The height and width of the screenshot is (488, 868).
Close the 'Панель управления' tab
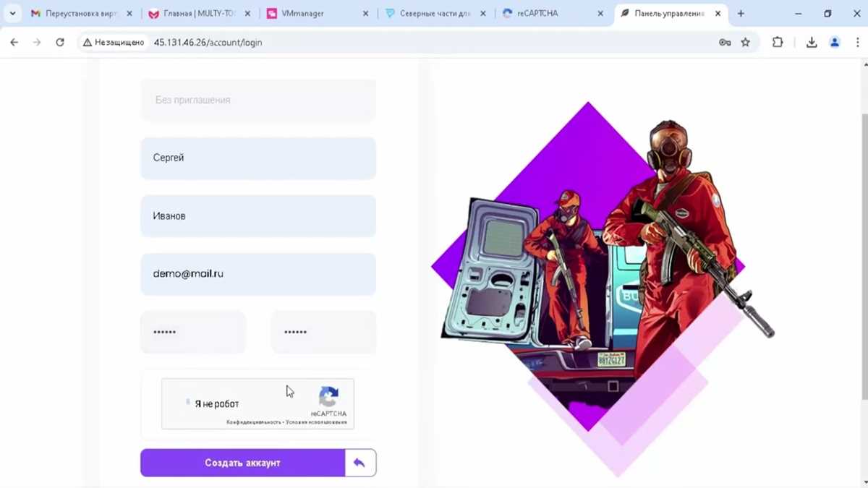click(718, 14)
